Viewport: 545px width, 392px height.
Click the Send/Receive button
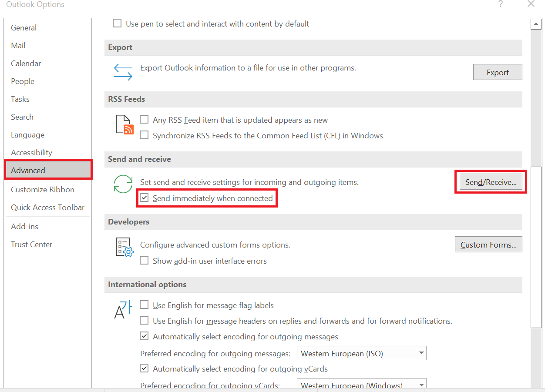tap(491, 182)
